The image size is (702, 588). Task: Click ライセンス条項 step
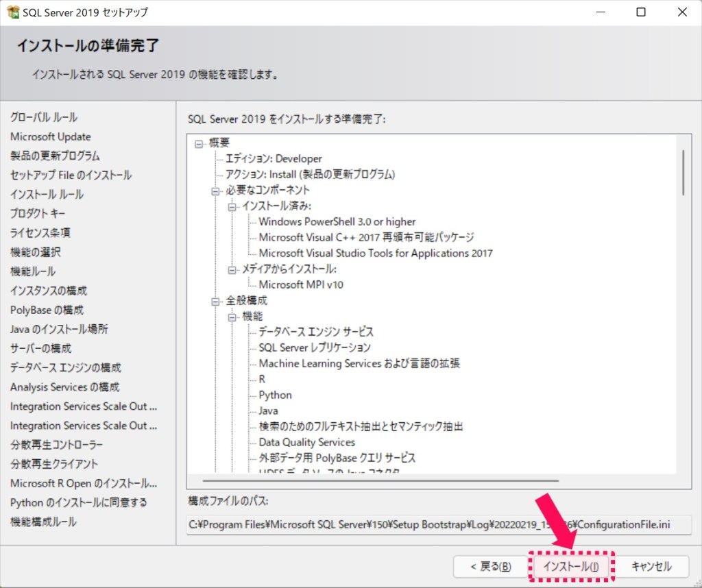40,233
